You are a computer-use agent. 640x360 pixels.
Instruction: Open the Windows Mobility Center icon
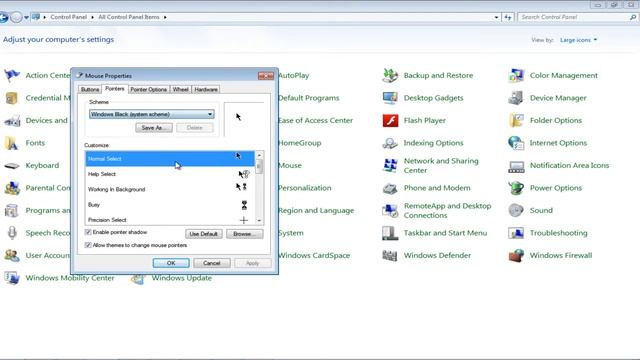tap(12, 278)
